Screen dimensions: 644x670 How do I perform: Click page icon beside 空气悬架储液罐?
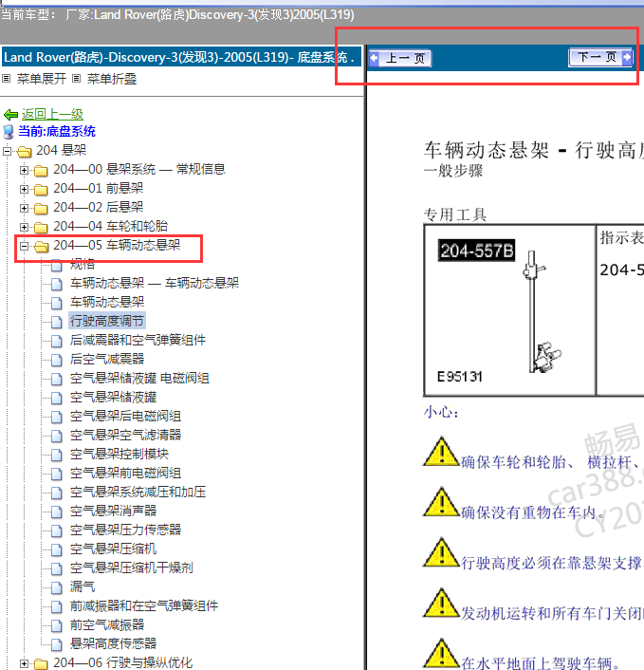click(x=56, y=398)
